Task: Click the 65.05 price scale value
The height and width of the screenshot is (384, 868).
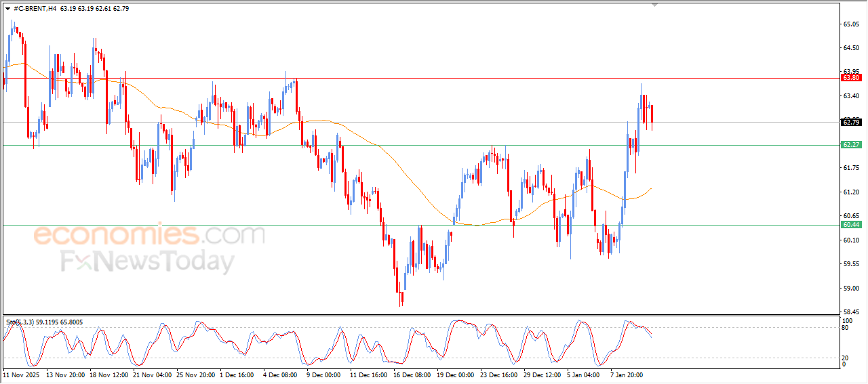Action: (x=851, y=24)
